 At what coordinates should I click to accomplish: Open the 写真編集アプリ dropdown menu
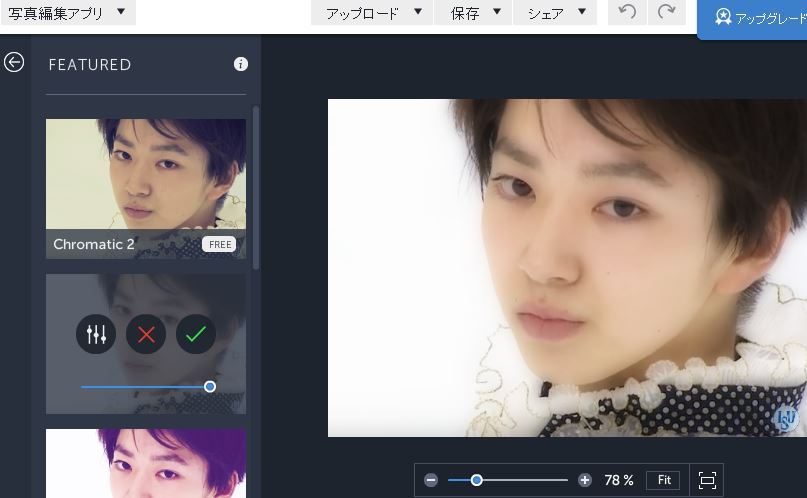click(x=68, y=12)
